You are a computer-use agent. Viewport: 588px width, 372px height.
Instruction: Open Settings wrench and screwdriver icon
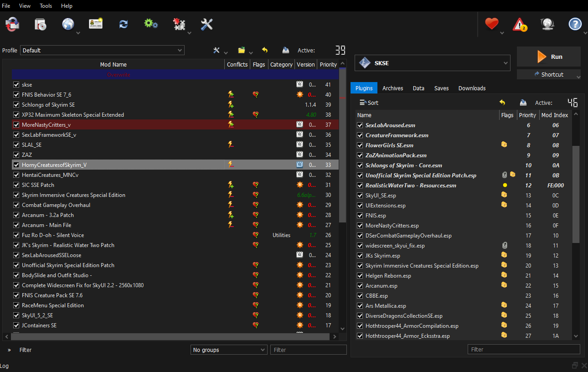click(207, 24)
